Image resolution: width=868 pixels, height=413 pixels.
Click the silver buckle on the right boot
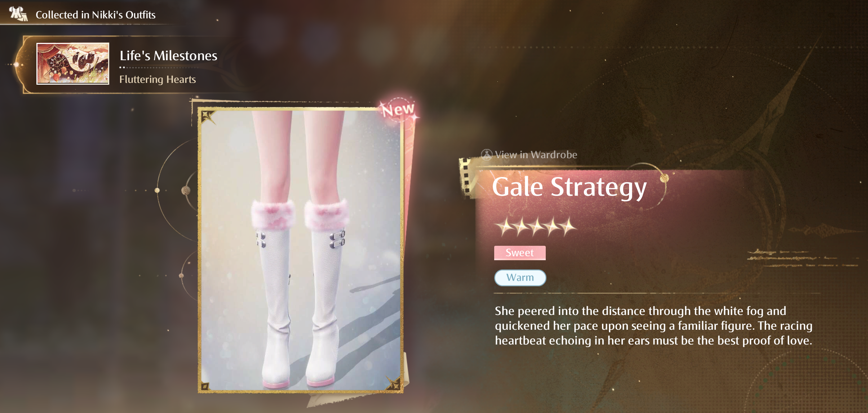pyautogui.click(x=337, y=239)
